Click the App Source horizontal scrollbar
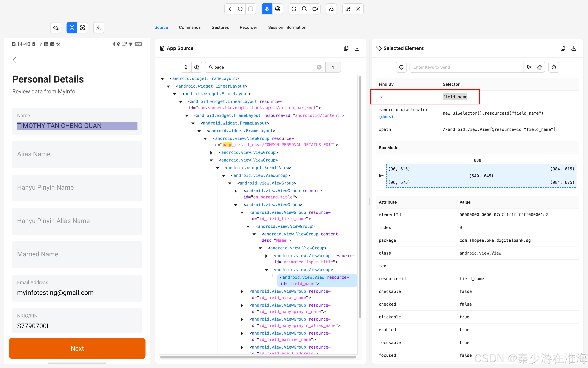This screenshot has height=368, width=588. pos(258,357)
